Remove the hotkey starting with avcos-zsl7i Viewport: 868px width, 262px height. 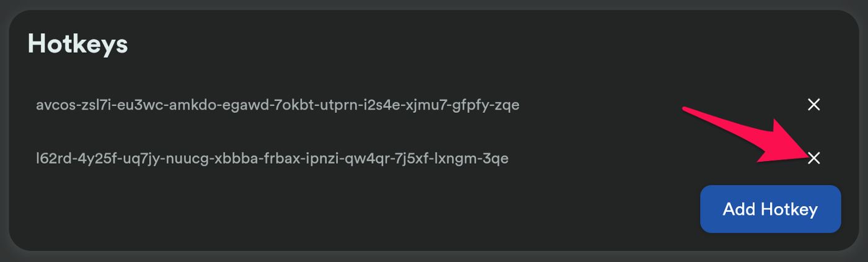[814, 105]
